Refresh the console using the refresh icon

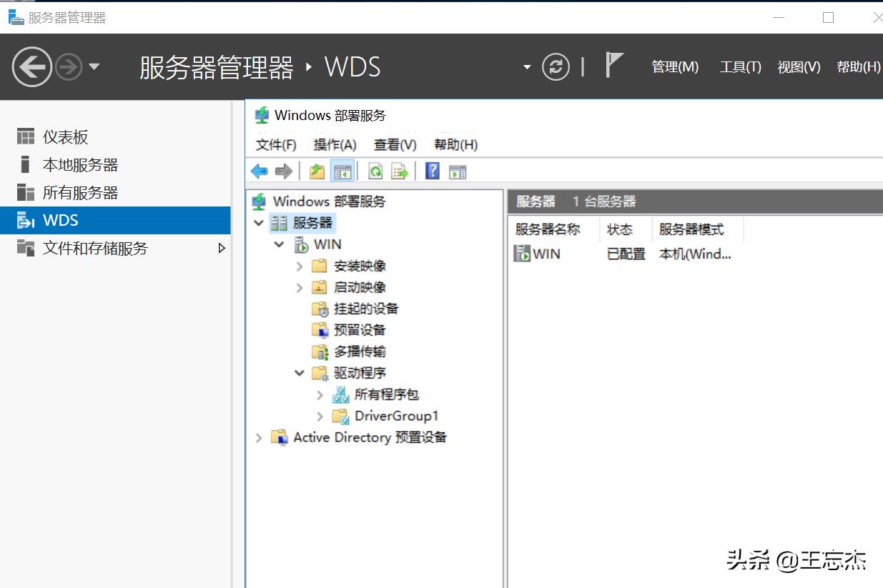(x=377, y=171)
